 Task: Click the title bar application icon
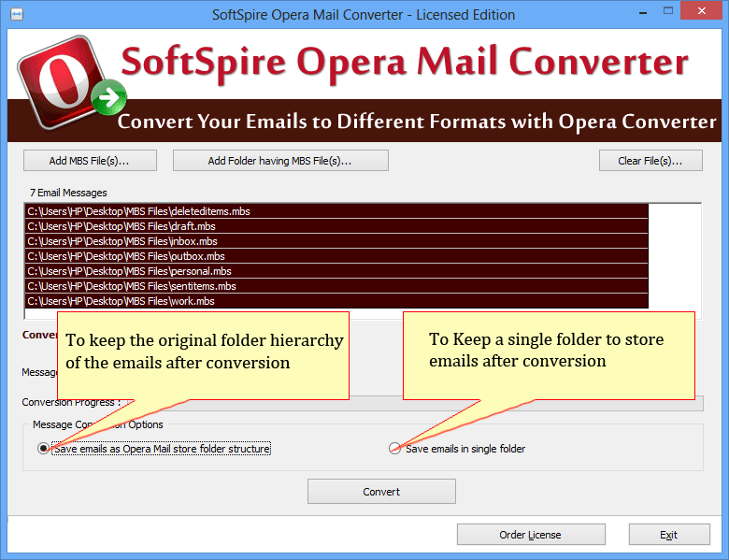point(17,14)
